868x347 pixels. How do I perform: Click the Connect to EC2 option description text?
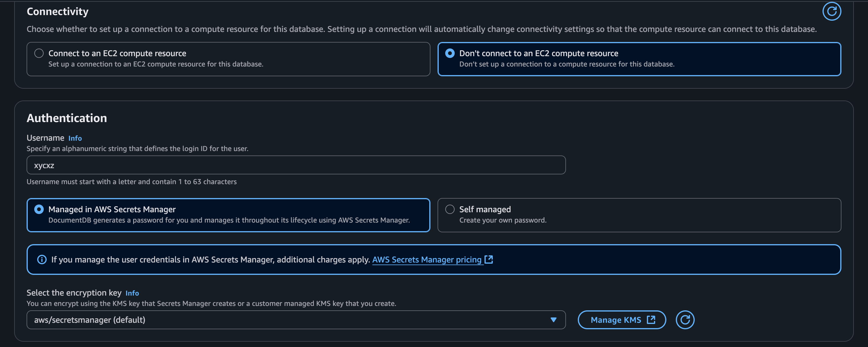pos(156,64)
